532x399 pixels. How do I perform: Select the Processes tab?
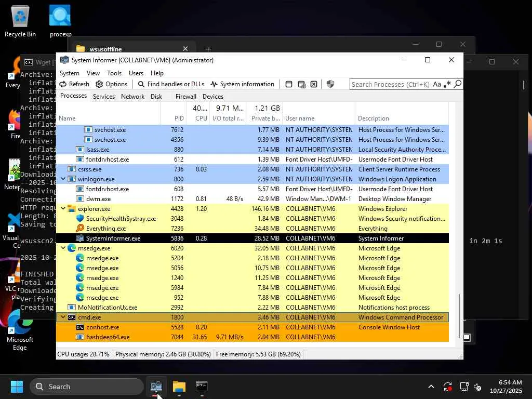(x=73, y=96)
